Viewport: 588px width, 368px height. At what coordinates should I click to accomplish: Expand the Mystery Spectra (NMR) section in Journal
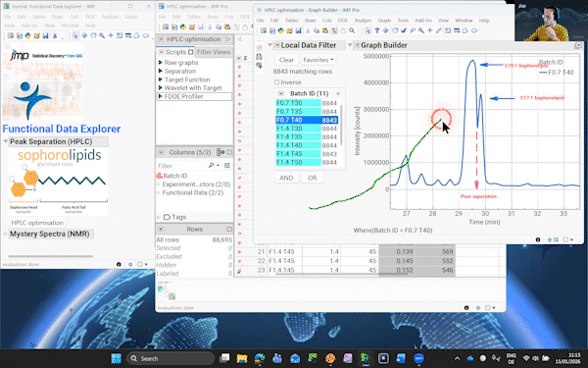coord(6,234)
